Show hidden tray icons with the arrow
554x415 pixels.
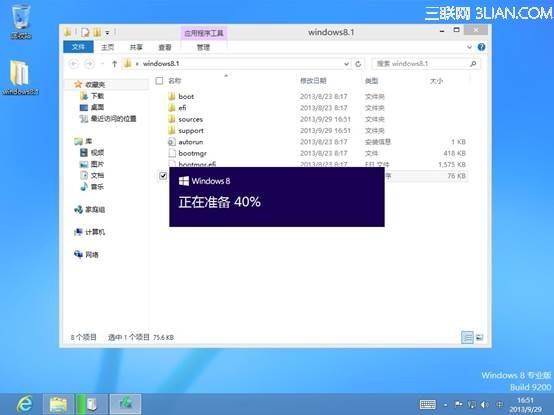446,405
